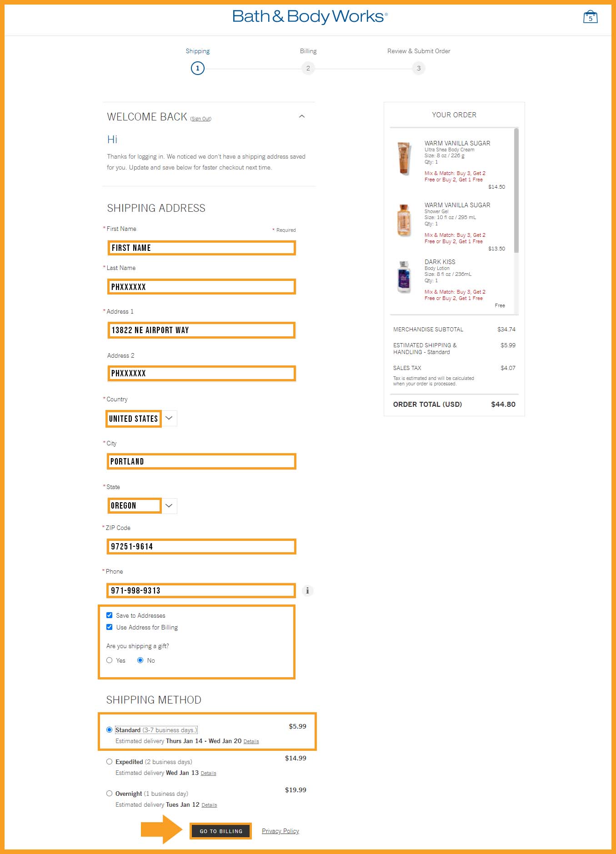Choose Expedited shipping method
Image resolution: width=616 pixels, height=854 pixels.
pyautogui.click(x=109, y=762)
